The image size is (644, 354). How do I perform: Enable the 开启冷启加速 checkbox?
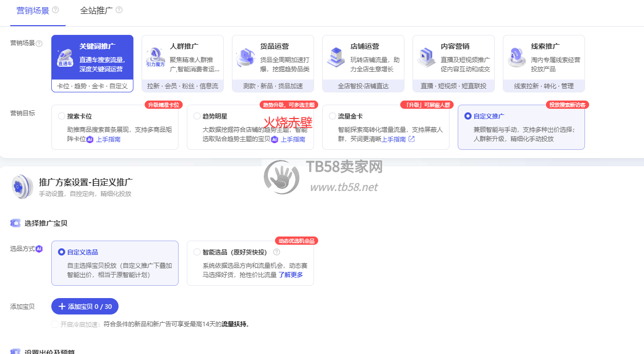(x=54, y=324)
